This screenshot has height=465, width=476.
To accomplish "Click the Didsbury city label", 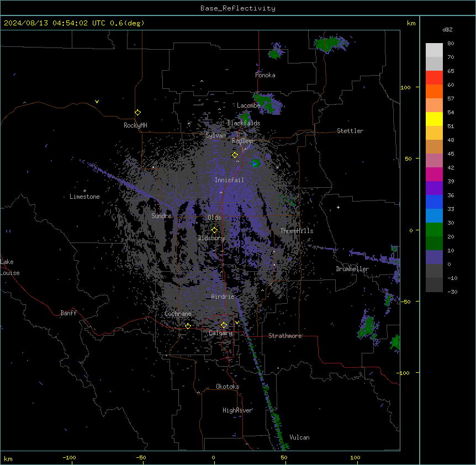I will coord(211,238).
